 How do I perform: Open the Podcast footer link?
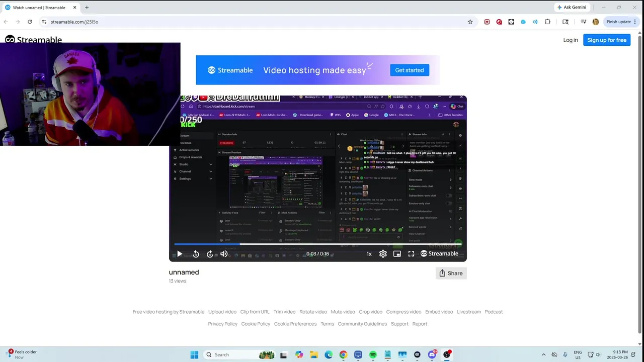coord(494,312)
